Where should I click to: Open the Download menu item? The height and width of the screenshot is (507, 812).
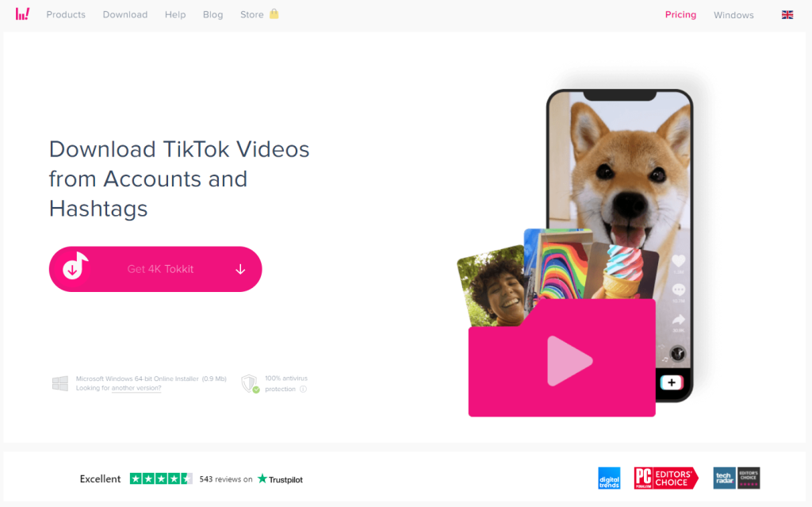click(124, 14)
